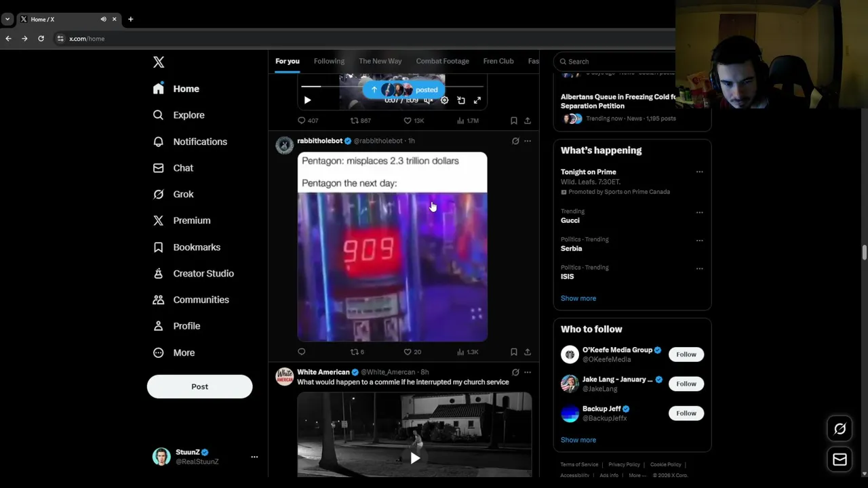Open Notifications from the sidebar

(190, 142)
